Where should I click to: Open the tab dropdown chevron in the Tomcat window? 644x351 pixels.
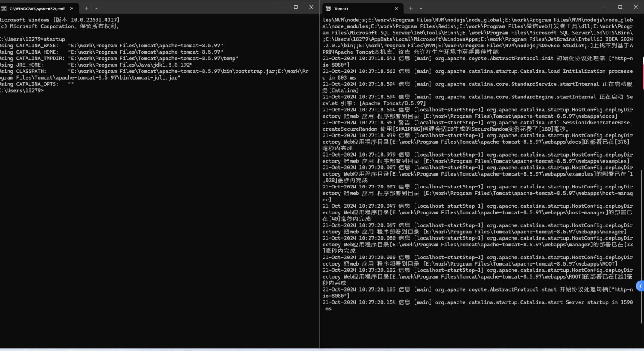421,8
